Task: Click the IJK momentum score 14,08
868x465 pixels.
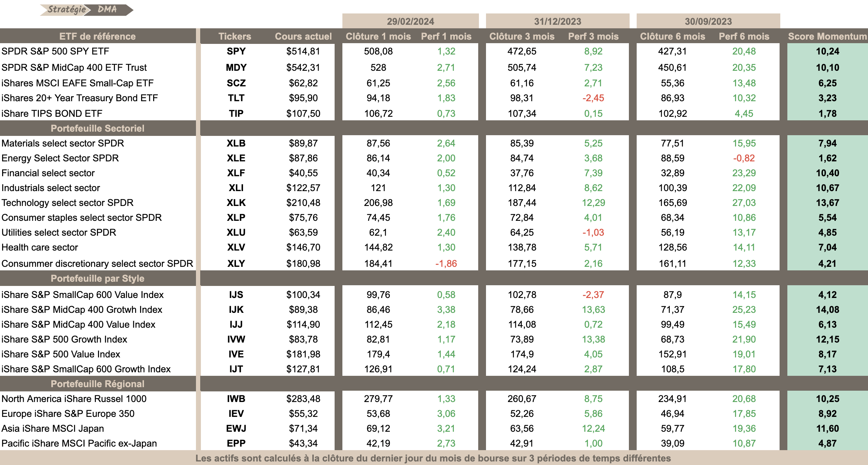Action: [827, 310]
